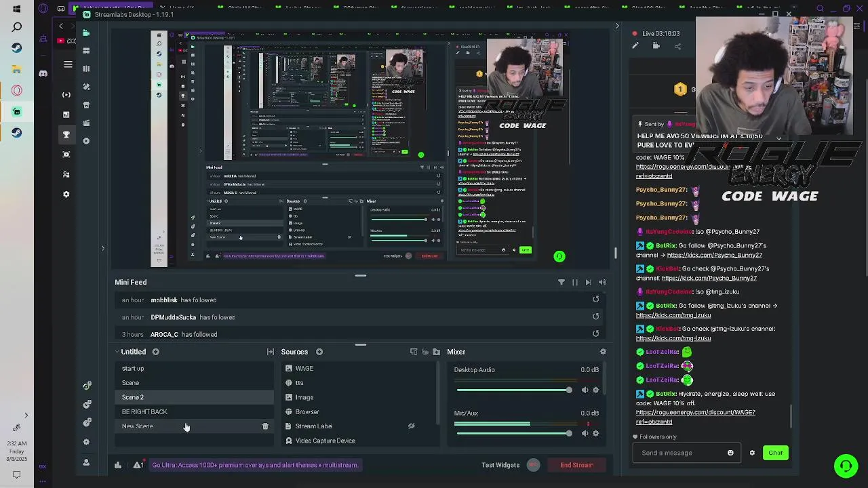Click Test Widgets button

click(x=500, y=465)
